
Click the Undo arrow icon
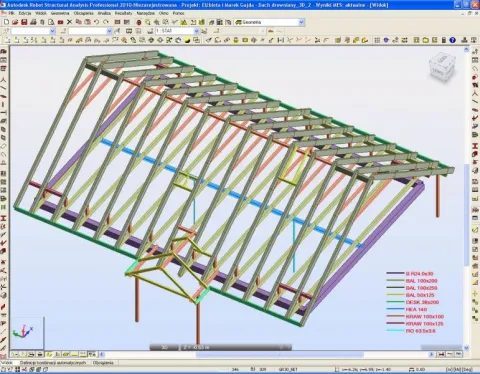coord(97,22)
